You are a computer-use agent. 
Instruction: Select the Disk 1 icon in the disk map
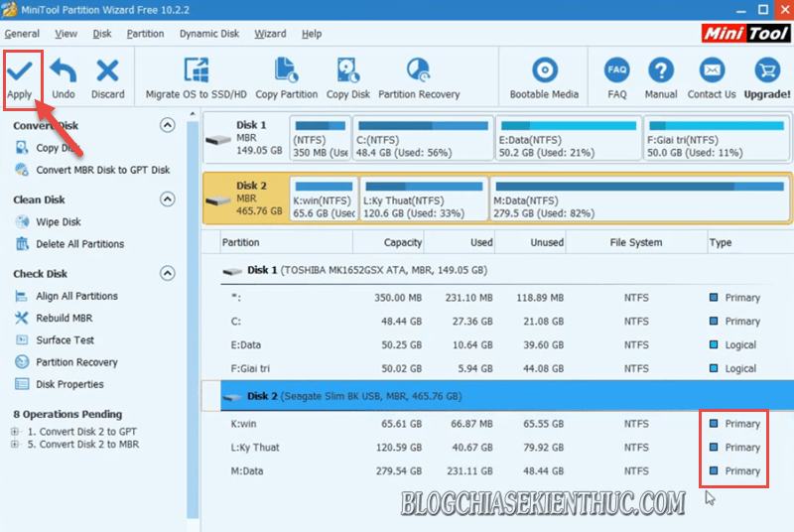point(218,140)
